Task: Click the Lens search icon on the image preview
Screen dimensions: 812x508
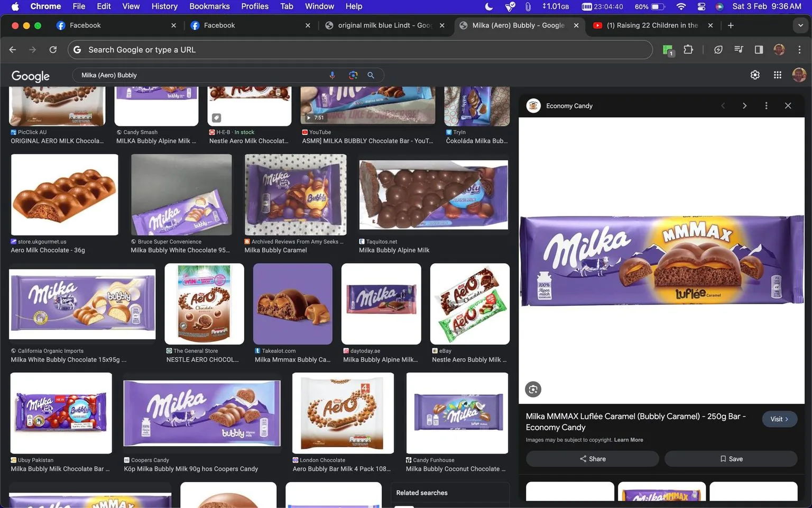Action: 532,389
